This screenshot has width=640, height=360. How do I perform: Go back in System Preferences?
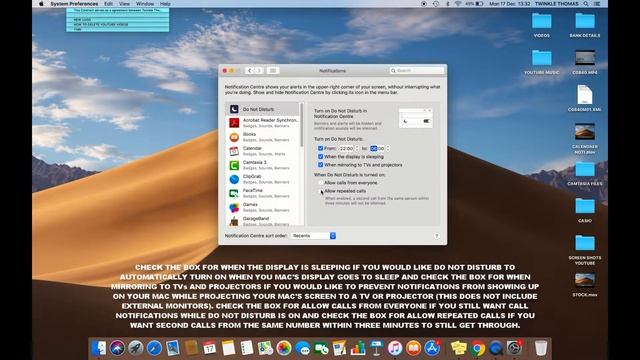[249, 71]
